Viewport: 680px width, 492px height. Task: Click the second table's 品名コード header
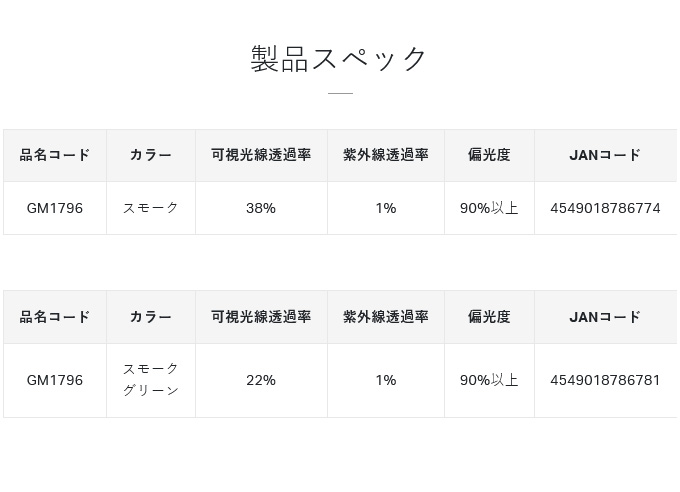click(x=55, y=317)
